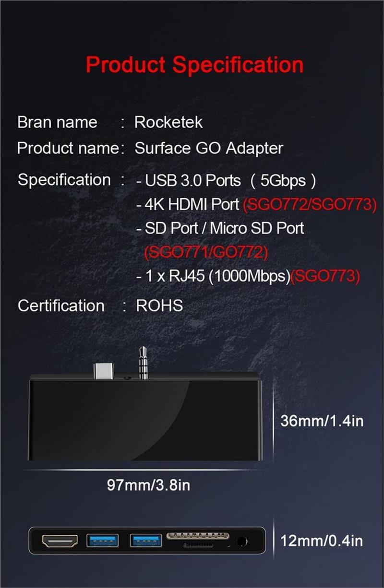Image resolution: width=384 pixels, height=588 pixels.
Task: Click the red SGO771/GO772 model text
Action: pyautogui.click(x=206, y=252)
